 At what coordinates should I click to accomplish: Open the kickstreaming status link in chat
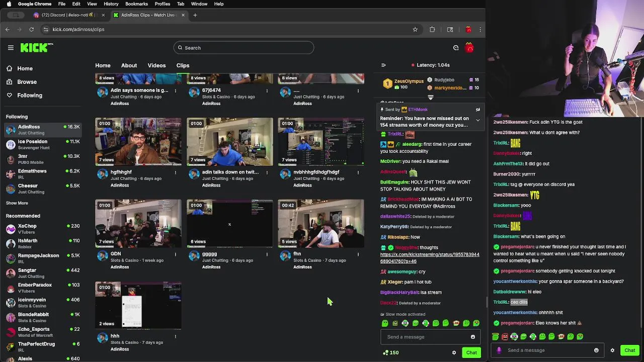coord(430,258)
